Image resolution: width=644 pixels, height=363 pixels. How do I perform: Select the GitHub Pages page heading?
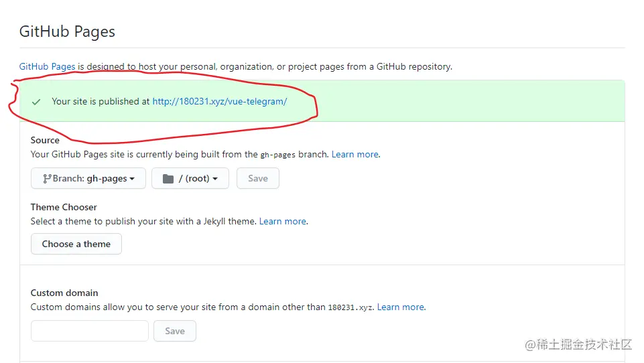[x=68, y=31]
